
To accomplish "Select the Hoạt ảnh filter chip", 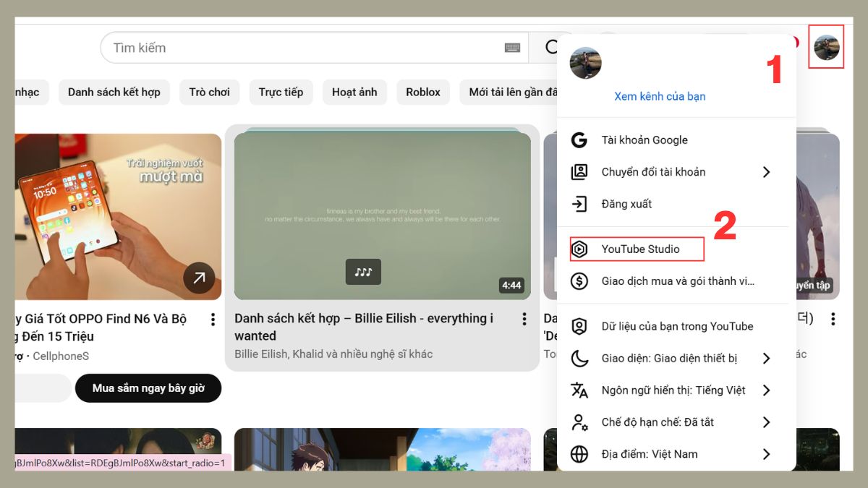I will [354, 93].
